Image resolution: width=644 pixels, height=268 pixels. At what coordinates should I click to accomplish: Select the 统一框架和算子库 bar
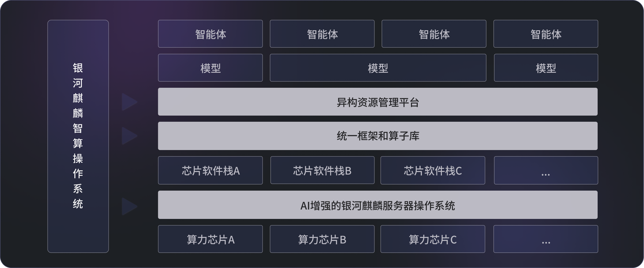(378, 136)
